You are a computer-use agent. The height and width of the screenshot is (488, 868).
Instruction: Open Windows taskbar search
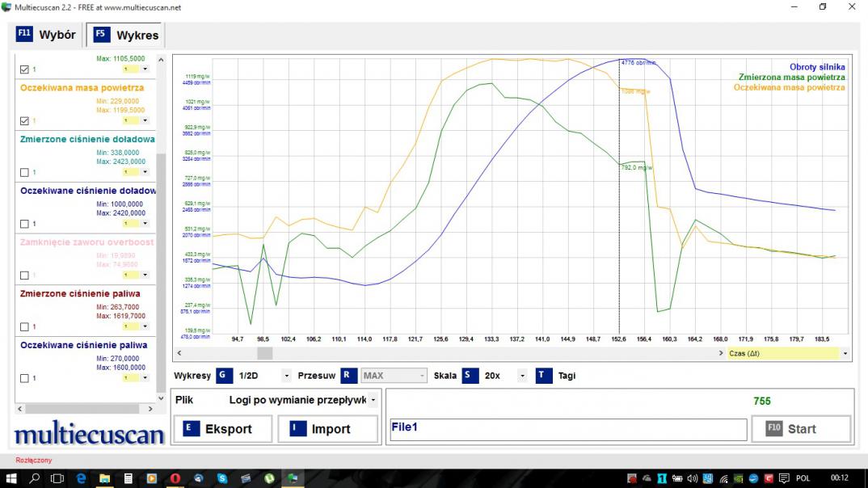point(34,478)
